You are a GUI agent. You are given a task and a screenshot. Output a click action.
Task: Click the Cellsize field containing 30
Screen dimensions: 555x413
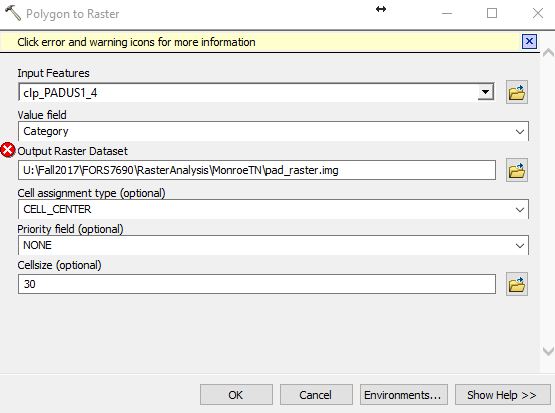(257, 284)
